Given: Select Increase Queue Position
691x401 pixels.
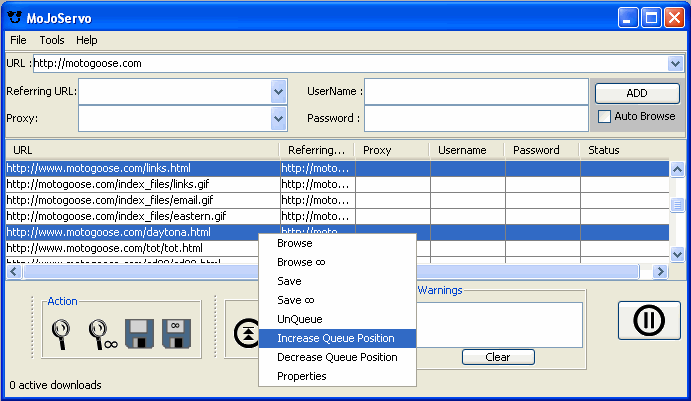Looking at the screenshot, I should 338,338.
